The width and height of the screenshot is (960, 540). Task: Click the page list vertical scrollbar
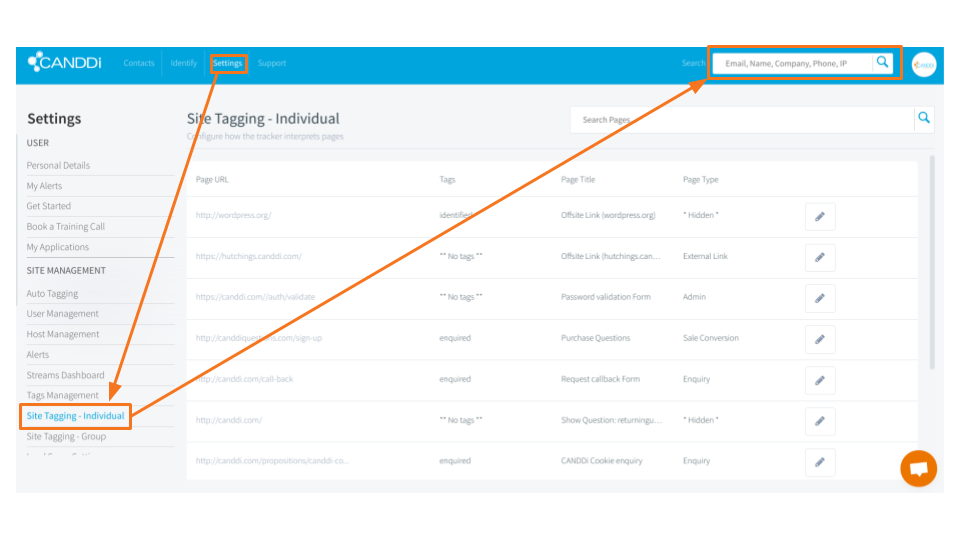pos(932,262)
